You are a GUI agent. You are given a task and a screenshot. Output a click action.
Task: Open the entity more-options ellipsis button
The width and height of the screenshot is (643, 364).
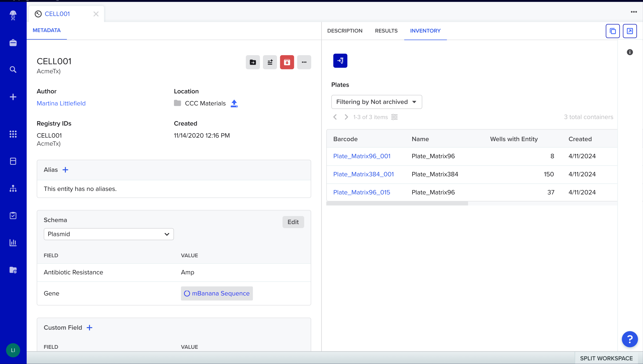(x=304, y=62)
